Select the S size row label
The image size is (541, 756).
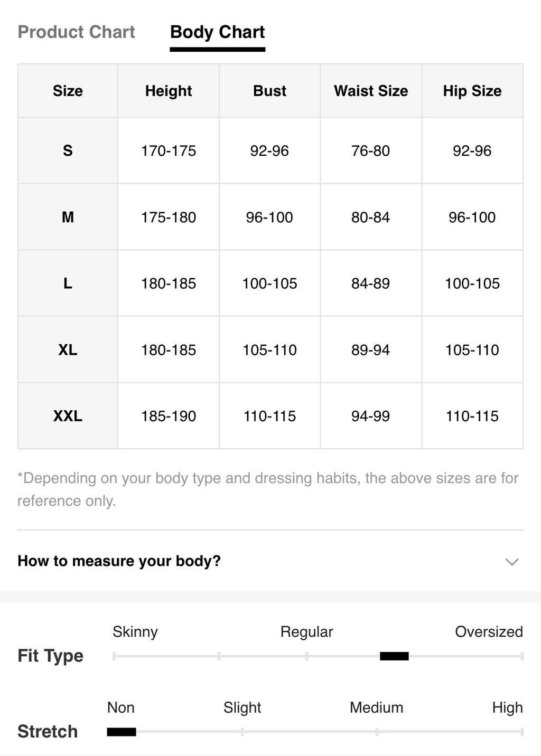click(x=68, y=151)
